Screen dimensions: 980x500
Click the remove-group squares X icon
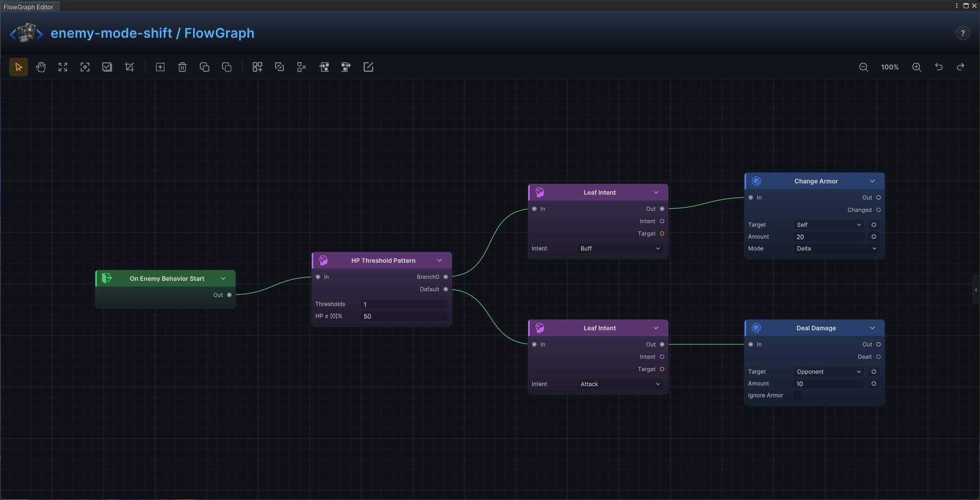[302, 67]
